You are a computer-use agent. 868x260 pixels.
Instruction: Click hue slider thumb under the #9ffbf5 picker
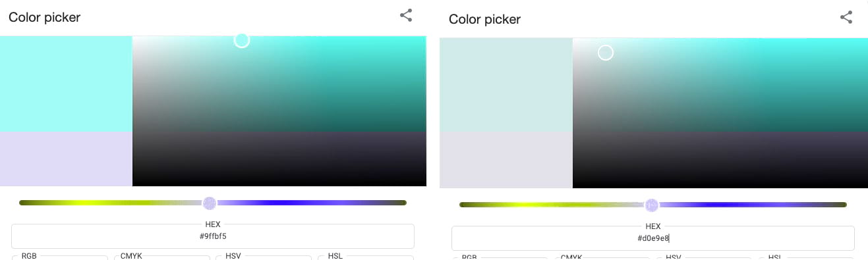coord(210,203)
